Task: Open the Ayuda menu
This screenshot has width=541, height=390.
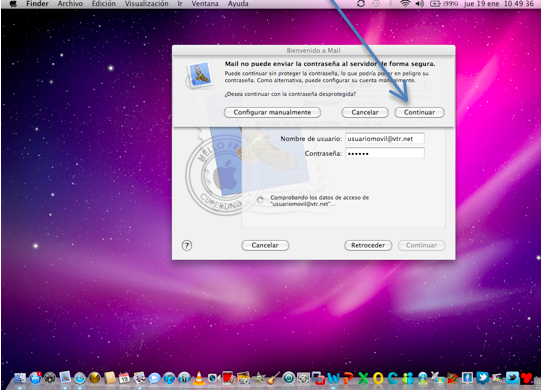Action: pos(238,4)
